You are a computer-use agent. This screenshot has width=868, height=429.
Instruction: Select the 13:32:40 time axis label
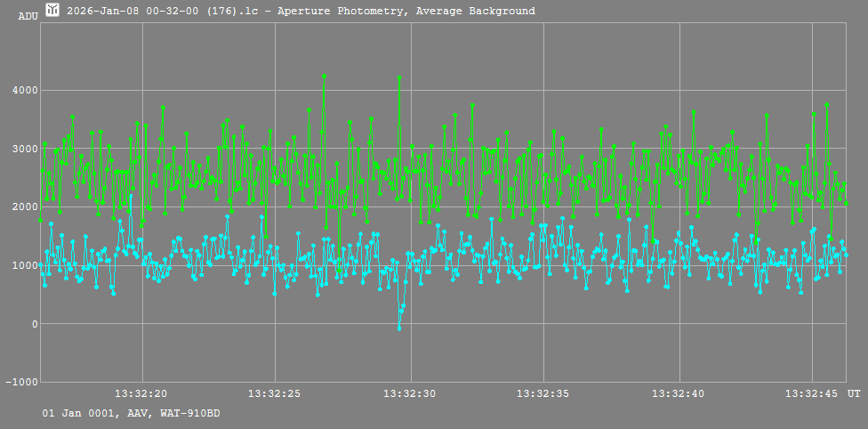679,393
